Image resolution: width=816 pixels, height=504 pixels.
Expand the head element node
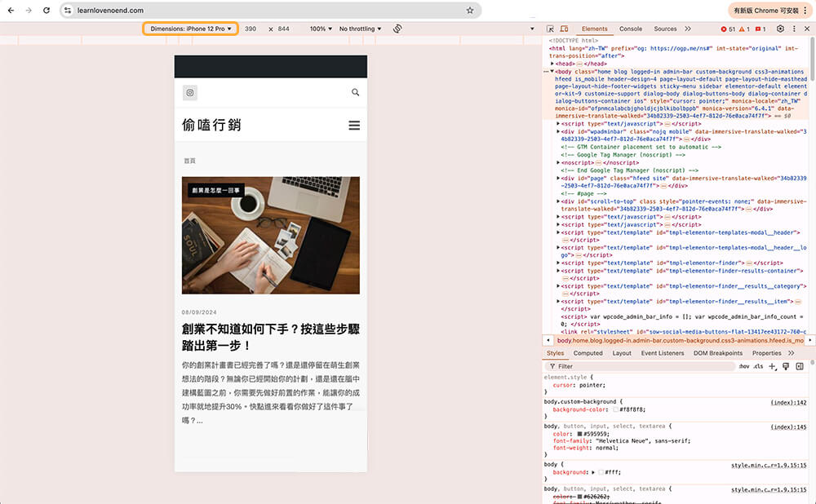[552, 64]
